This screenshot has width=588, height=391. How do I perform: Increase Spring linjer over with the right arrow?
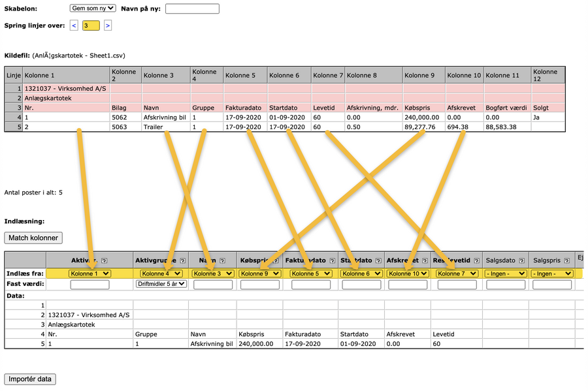106,25
